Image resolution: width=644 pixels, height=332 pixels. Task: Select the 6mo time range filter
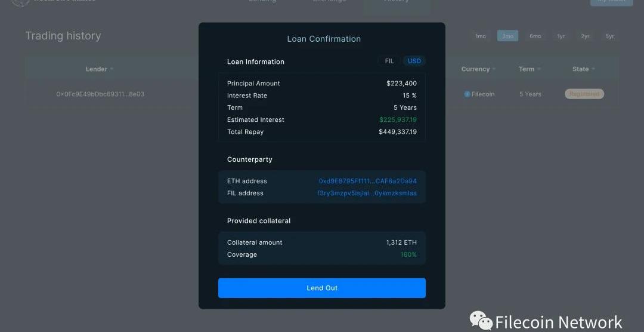535,36
